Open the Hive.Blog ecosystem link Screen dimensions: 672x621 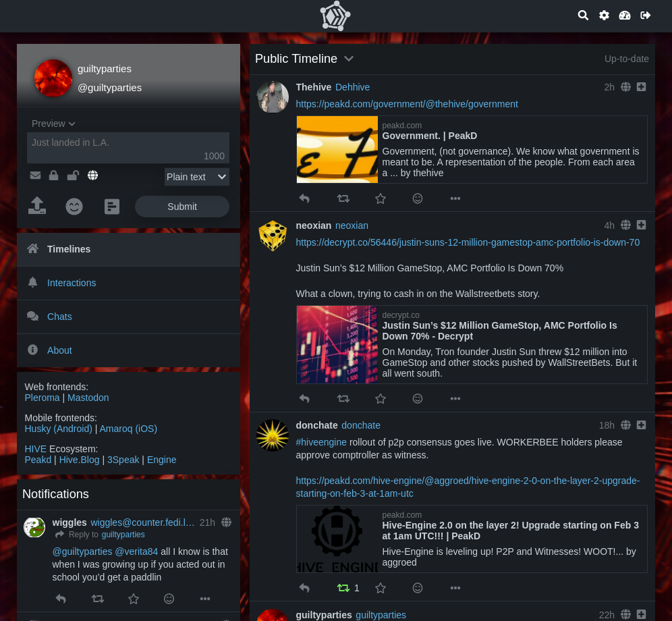(80, 460)
